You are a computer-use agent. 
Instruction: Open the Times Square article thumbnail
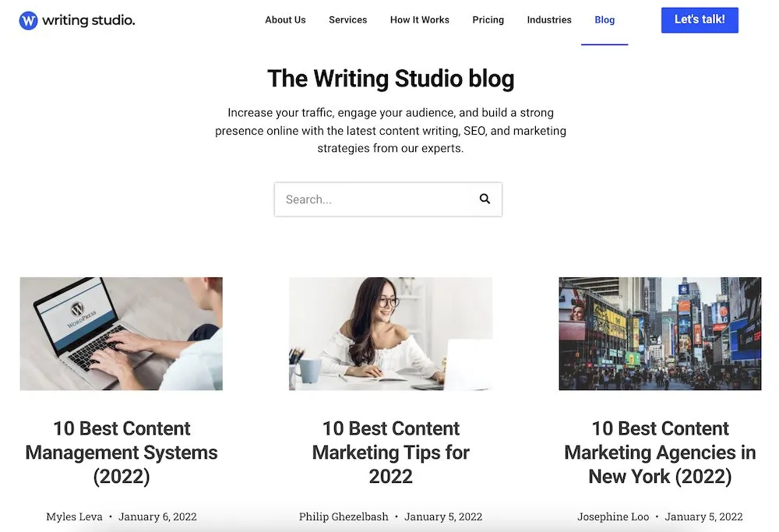point(660,333)
